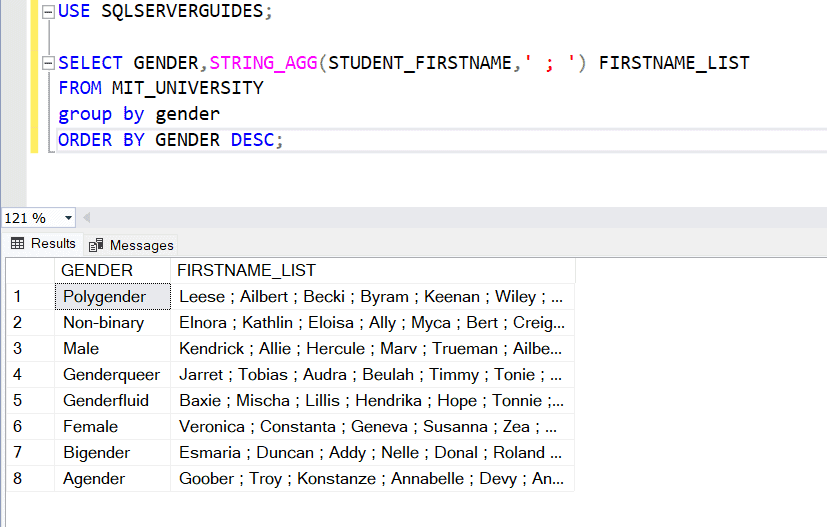The height and width of the screenshot is (527, 827).
Task: Click row header number 8
Action: point(31,478)
